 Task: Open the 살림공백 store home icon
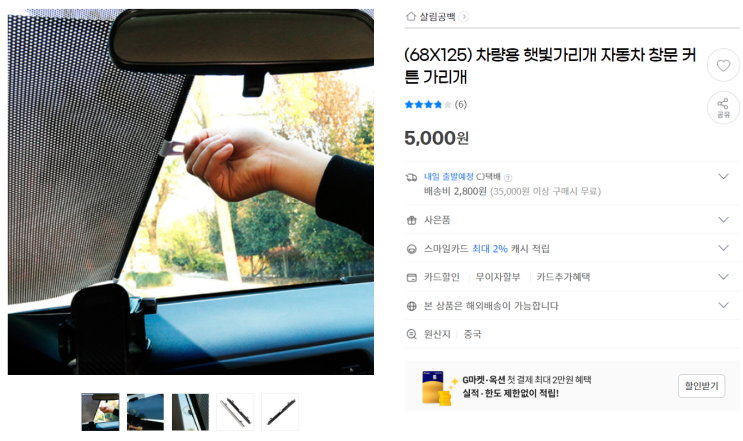pos(411,17)
